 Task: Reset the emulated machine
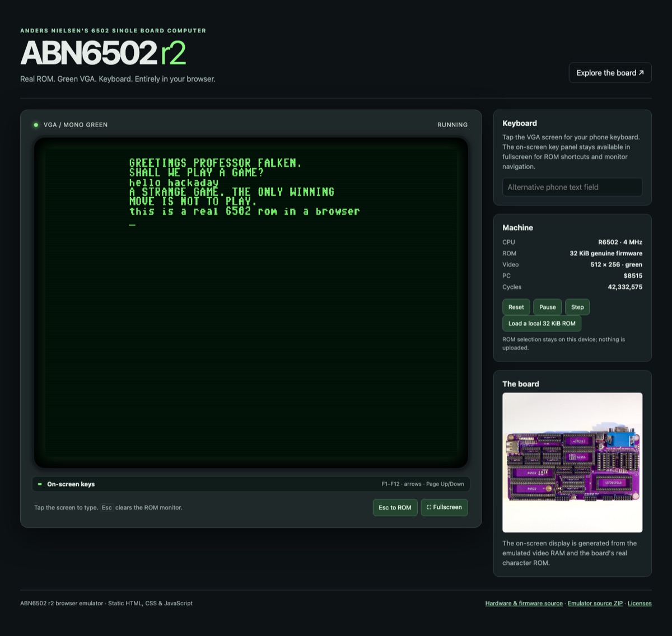point(516,307)
